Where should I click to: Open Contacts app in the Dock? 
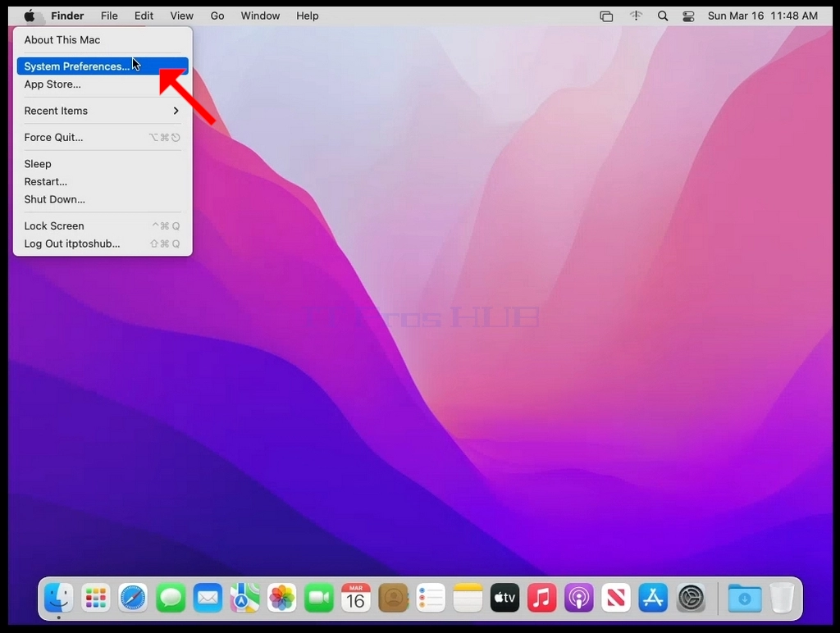[x=393, y=598]
